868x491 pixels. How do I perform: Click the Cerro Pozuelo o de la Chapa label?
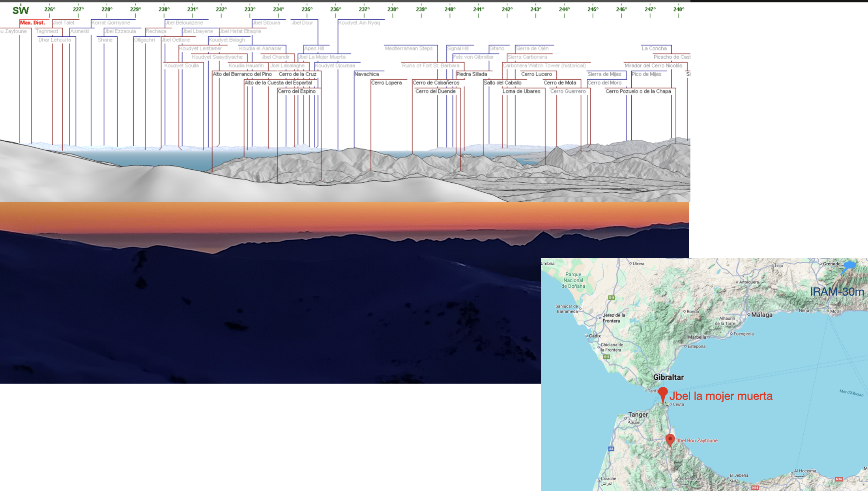(638, 91)
